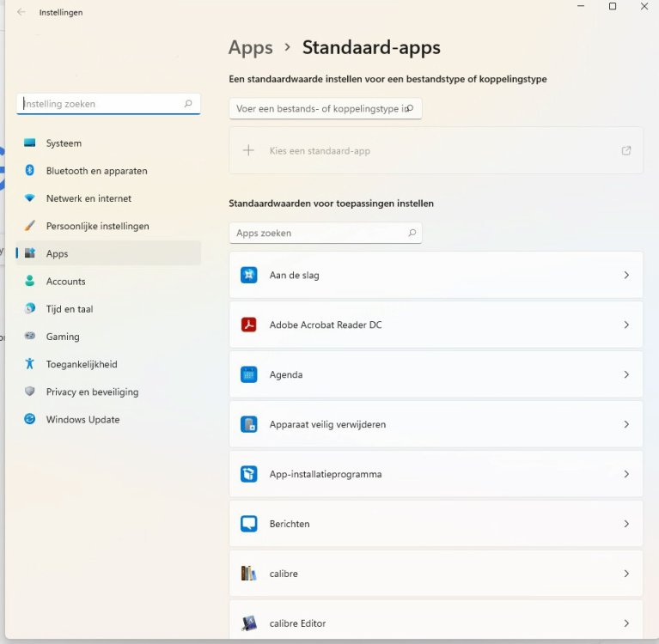Open Windows Update label in sidebar
Image resolution: width=659 pixels, height=644 pixels.
pyautogui.click(x=82, y=419)
